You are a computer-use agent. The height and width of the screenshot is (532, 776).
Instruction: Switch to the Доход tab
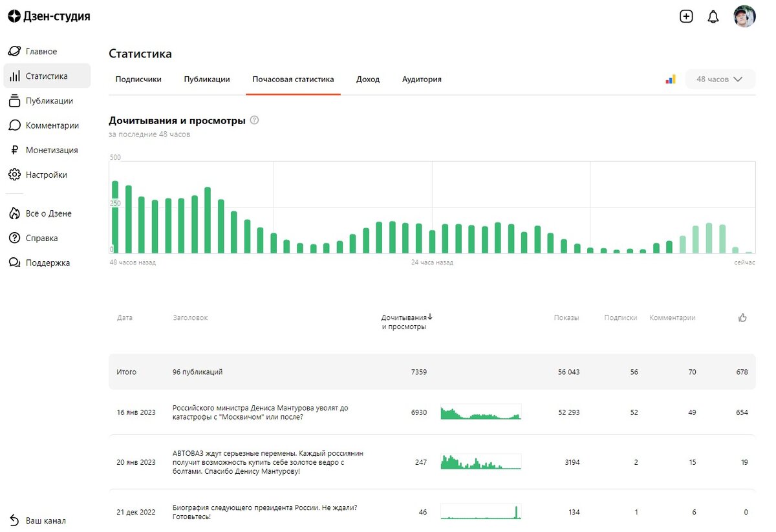pos(368,80)
